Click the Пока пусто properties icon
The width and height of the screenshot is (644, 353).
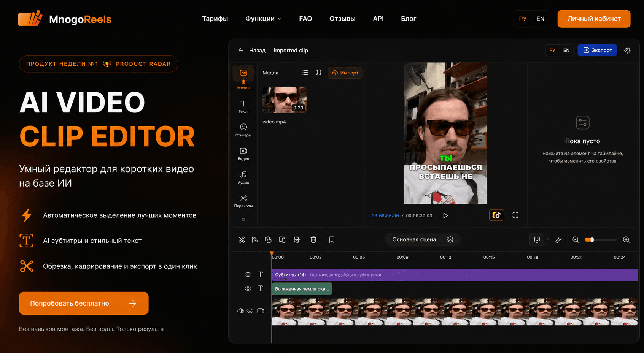[583, 123]
